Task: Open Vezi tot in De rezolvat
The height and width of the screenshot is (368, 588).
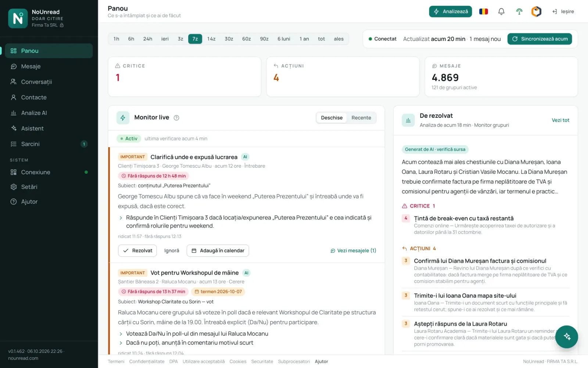Action: coord(560,120)
